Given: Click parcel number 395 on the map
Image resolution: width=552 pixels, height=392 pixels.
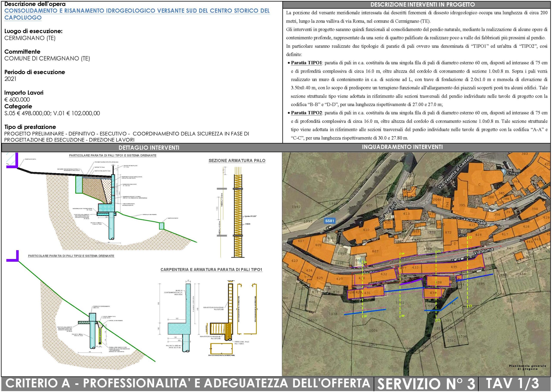Looking at the screenshot, I should (x=462, y=205).
